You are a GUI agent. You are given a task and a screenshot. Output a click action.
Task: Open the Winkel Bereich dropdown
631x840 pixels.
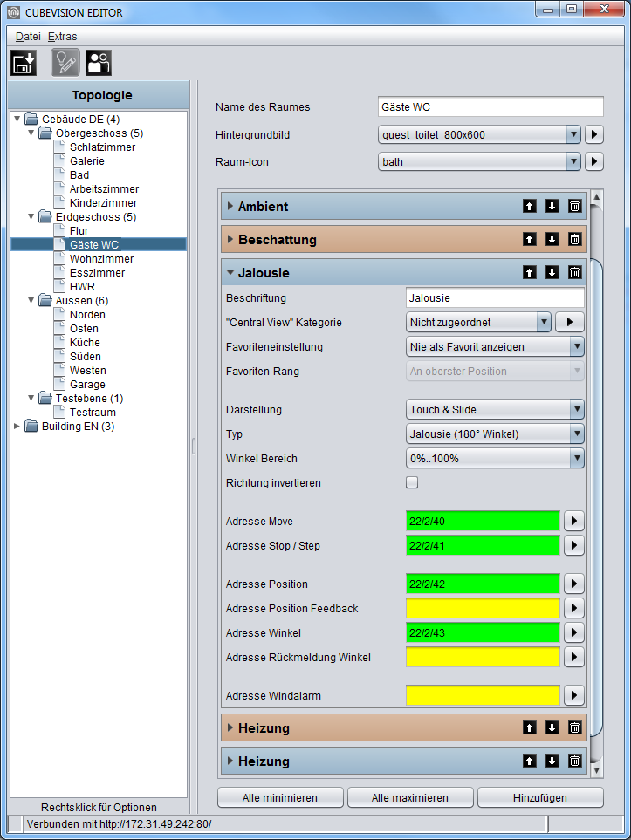pos(495,459)
